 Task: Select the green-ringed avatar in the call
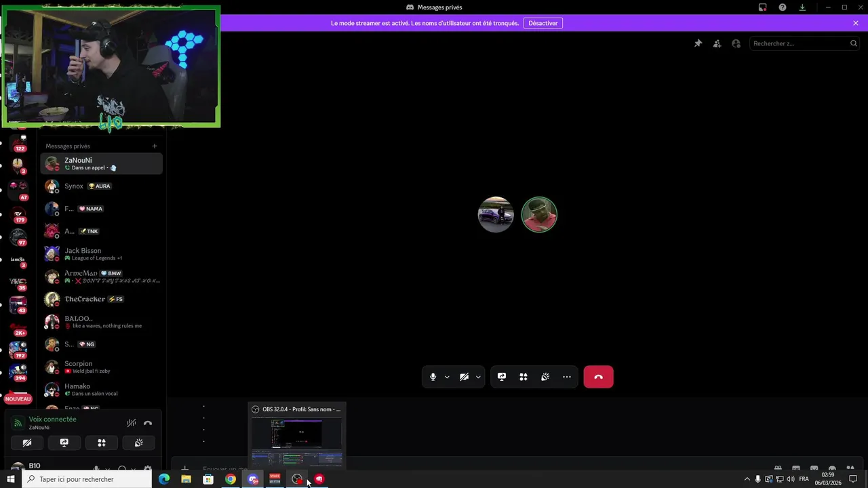539,215
